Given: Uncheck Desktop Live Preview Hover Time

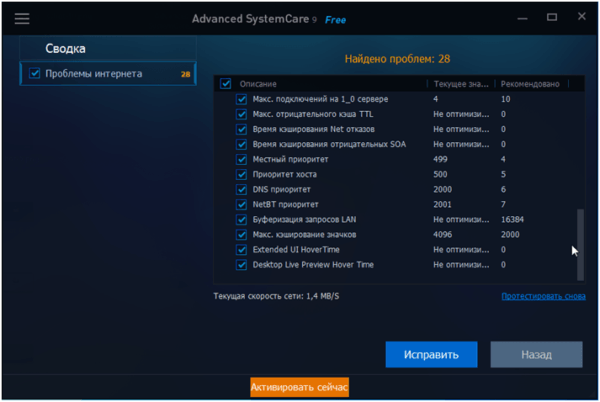Looking at the screenshot, I should [x=241, y=265].
